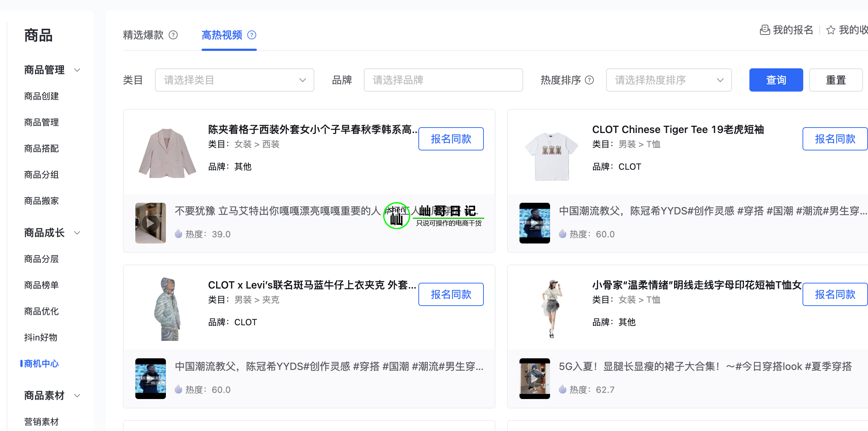868x431 pixels.
Task: Click title CLOT Chinese Tiger Tee 19老虎短袖
Action: [x=678, y=129]
